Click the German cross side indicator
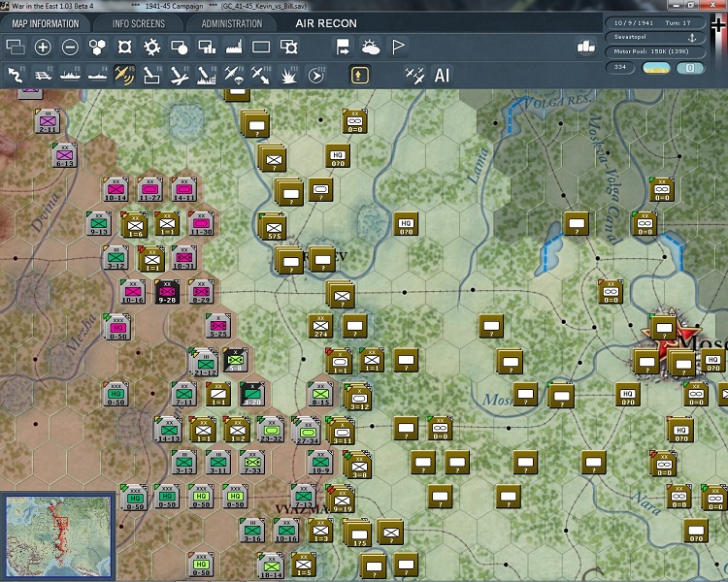728x582 pixels. click(717, 24)
